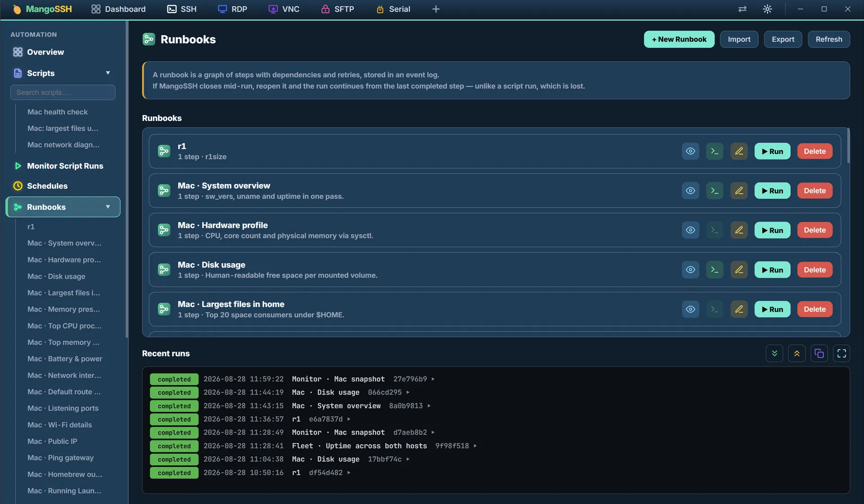Edit Mac · Disk usage with pencil icon
Image resolution: width=864 pixels, height=504 pixels.
point(739,270)
